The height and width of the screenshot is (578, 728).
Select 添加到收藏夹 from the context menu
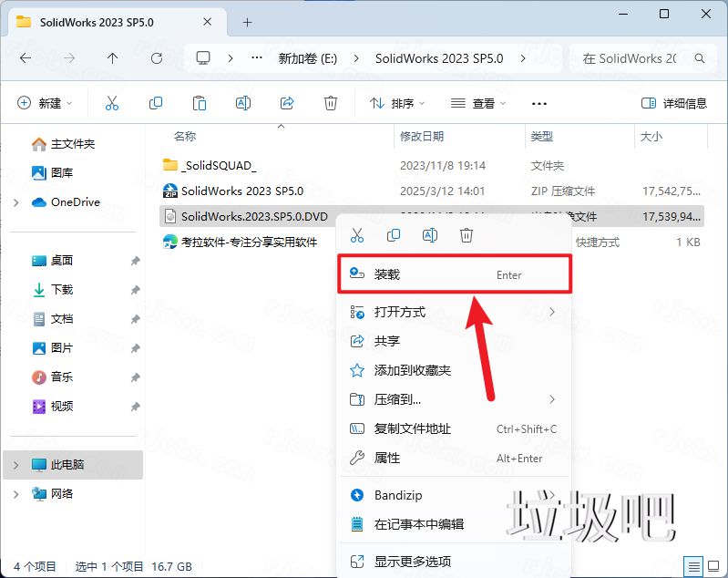click(454, 370)
